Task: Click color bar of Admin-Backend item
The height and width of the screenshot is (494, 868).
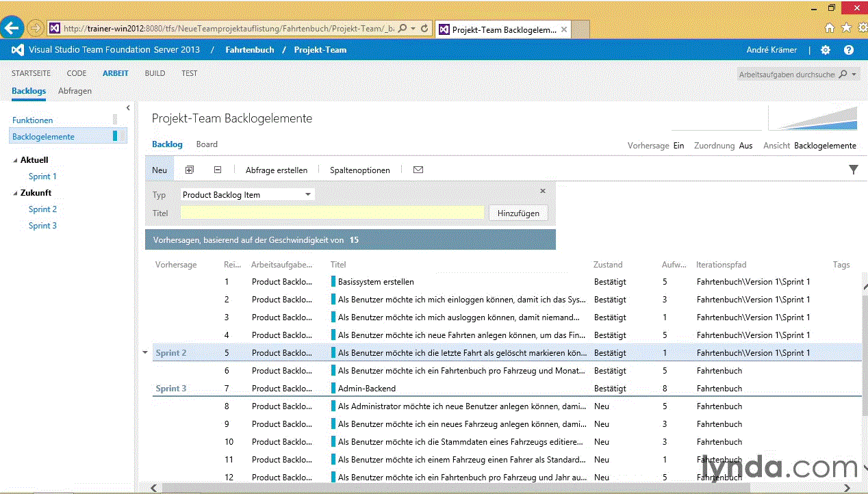Action: click(x=333, y=388)
